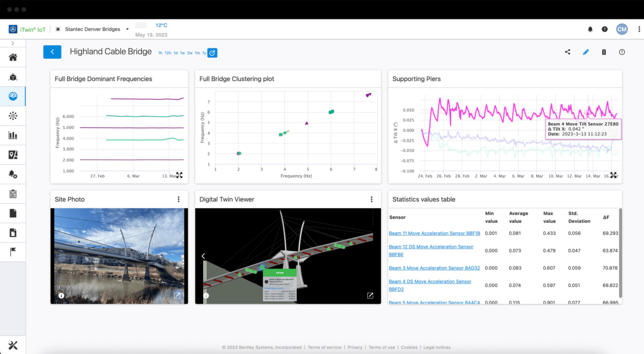Select the wrench tool at sidebar bottom
Image resolution: width=644 pixels, height=354 pixels.
(x=13, y=345)
